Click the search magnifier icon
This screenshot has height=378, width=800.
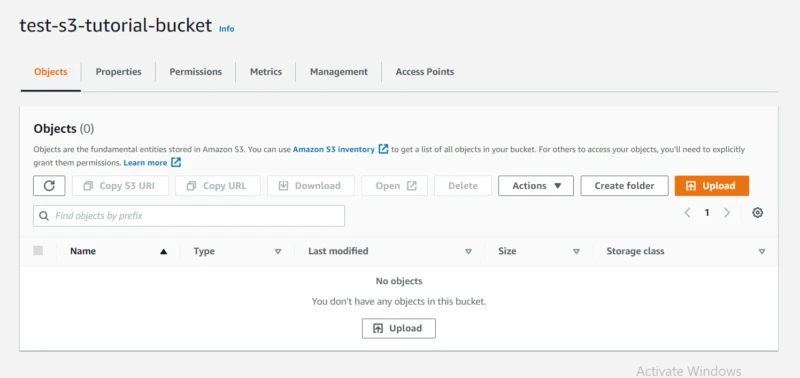(44, 216)
